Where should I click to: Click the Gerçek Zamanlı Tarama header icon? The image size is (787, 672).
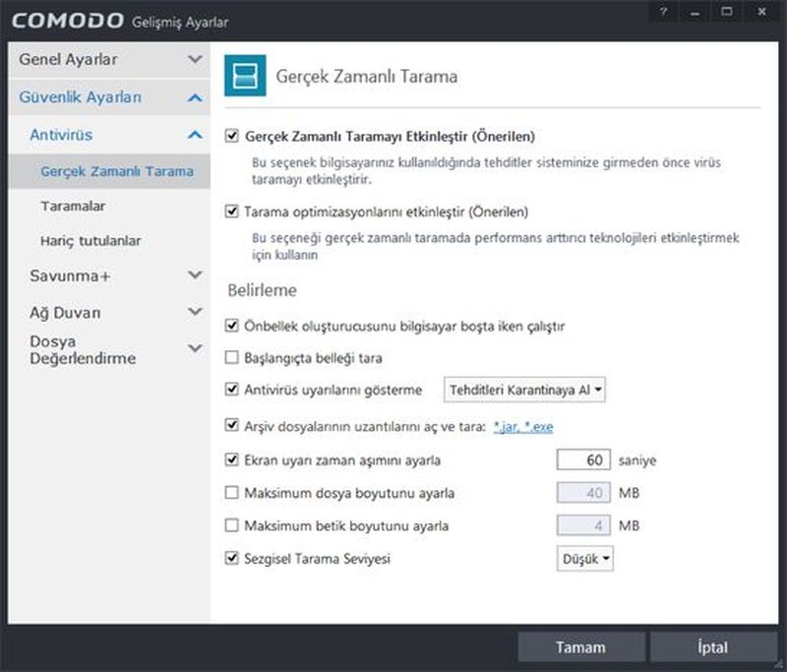pyautogui.click(x=245, y=75)
